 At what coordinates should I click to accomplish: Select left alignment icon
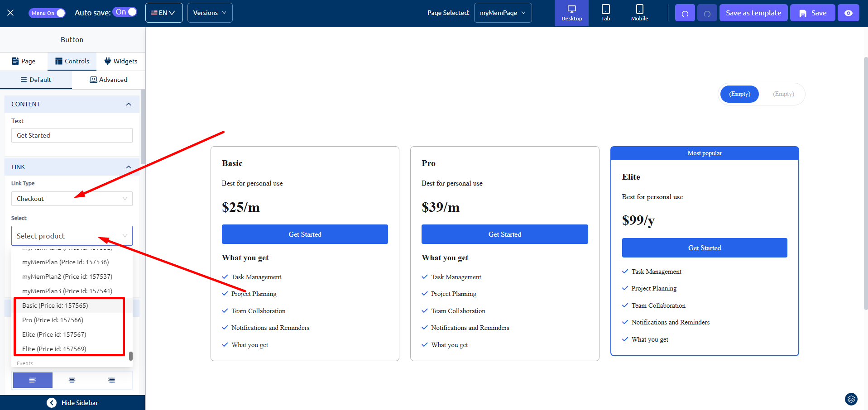click(33, 380)
